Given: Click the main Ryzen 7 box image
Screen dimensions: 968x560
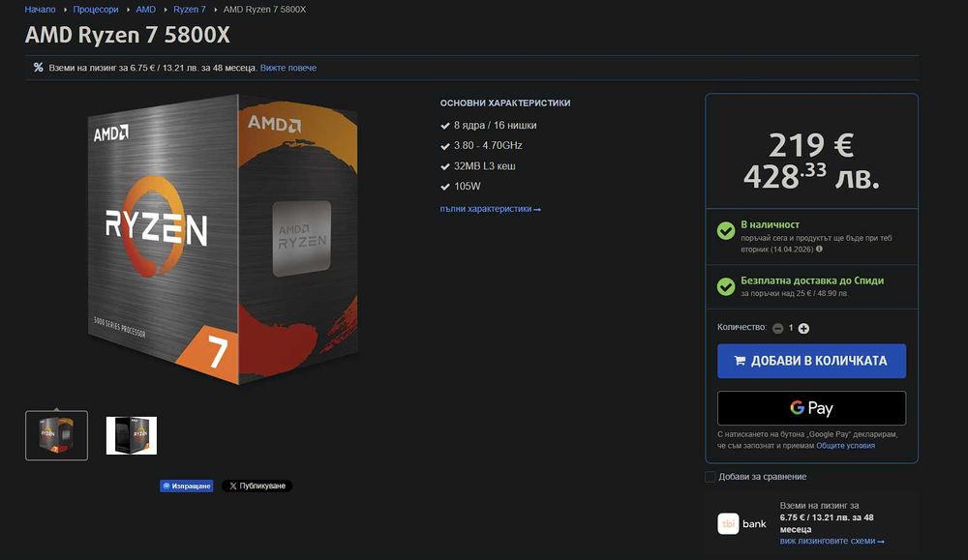Looking at the screenshot, I should [x=223, y=240].
